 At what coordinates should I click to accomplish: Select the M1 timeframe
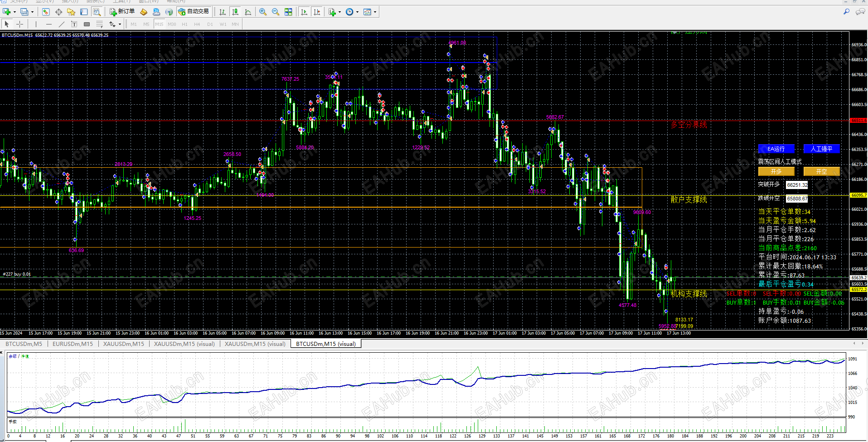tap(134, 24)
